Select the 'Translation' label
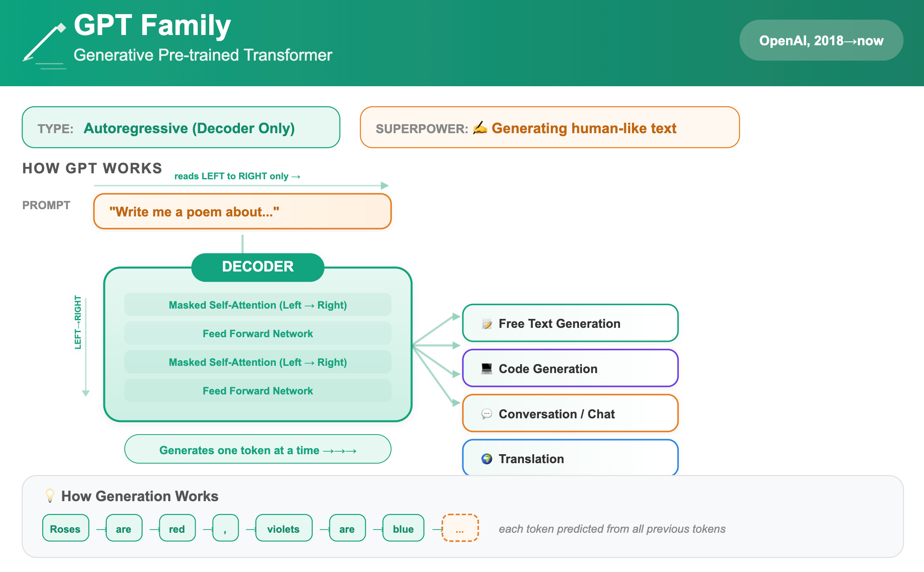Image resolution: width=924 pixels, height=572 pixels. 531,459
